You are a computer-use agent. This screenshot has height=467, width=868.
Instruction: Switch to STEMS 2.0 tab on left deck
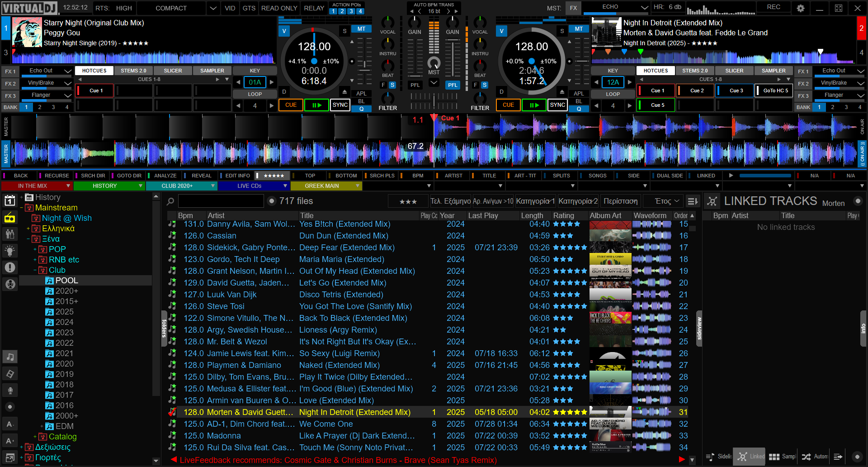pos(133,71)
